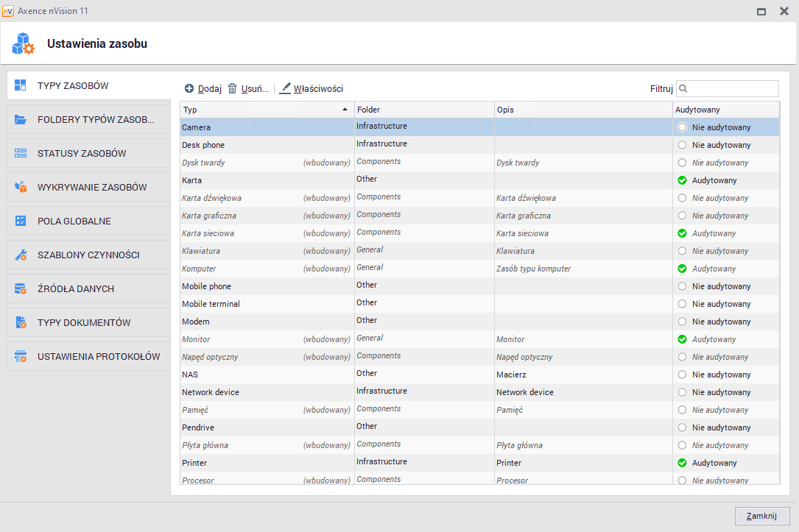Open Właściwości for the selected type
Viewport: 799px width, 532px height.
point(311,88)
